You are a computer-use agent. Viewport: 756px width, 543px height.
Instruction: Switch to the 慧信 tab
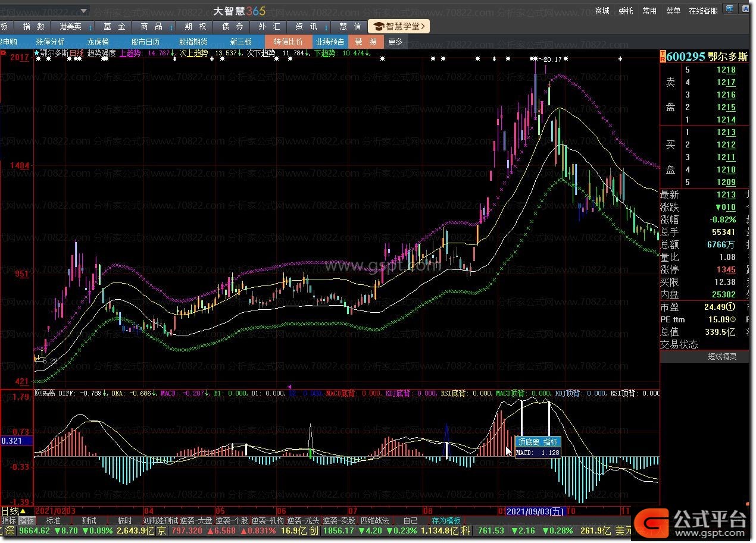(x=350, y=27)
